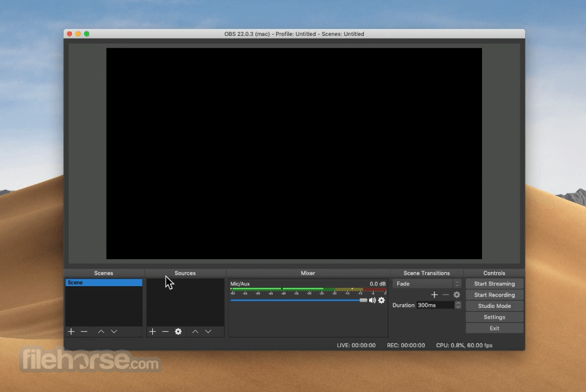Click the Duration 300ms input field
586x392 pixels.
click(435, 305)
